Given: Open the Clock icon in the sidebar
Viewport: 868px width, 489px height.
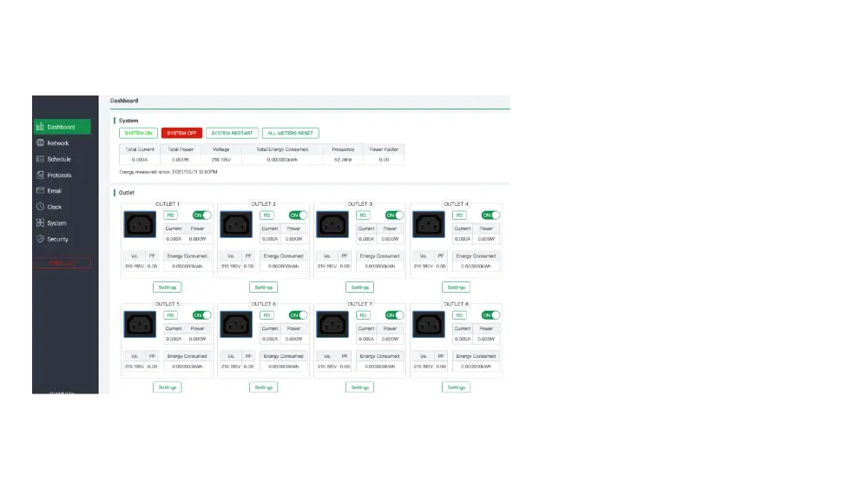Looking at the screenshot, I should [41, 207].
